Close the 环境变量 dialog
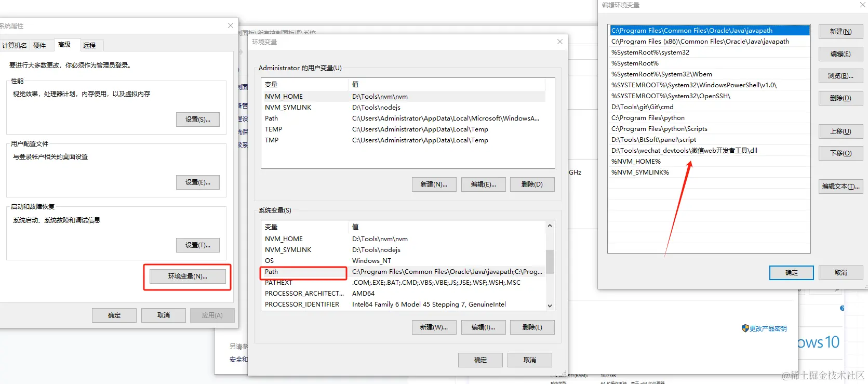Viewport: 868px width, 384px height. [560, 42]
